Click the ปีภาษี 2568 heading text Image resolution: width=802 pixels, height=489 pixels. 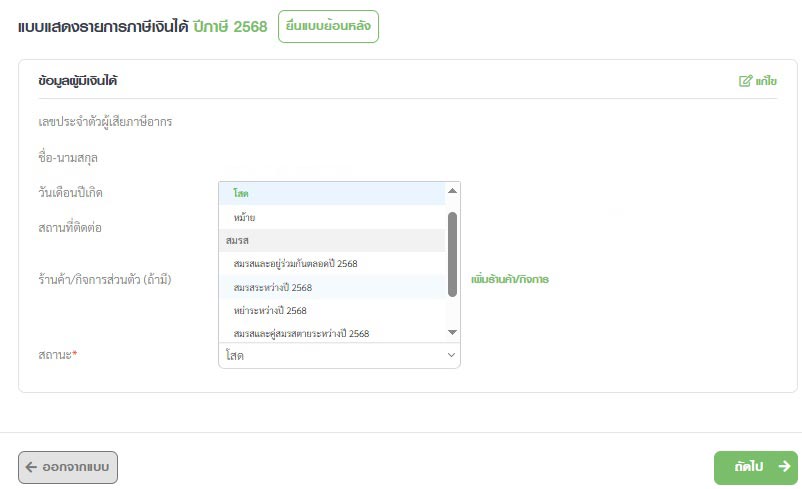tap(230, 27)
